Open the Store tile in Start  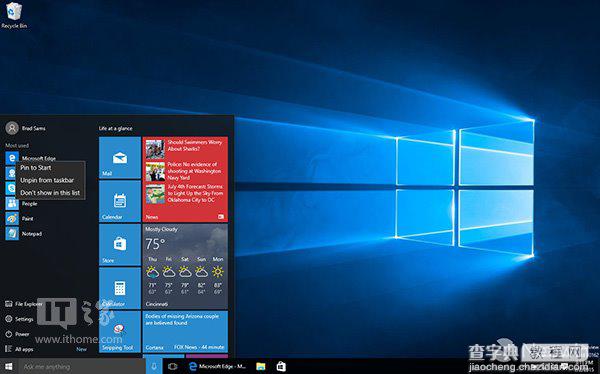(x=120, y=245)
